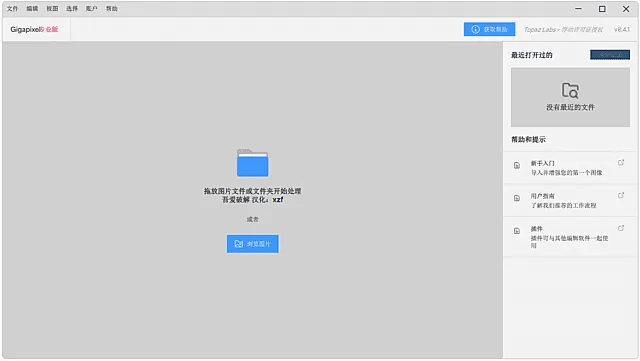Screen dimensions: 640x361
Task: Click the blue 获取帮助 (Get Help) button
Action: [x=489, y=29]
